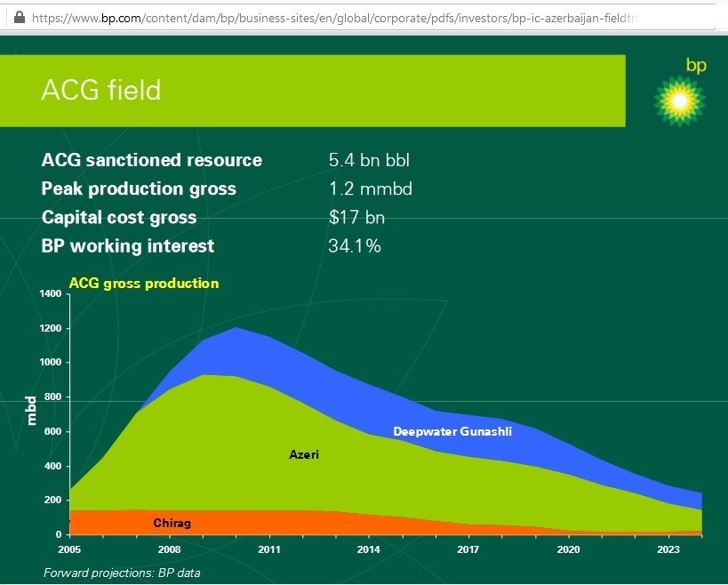Click the 'ACG gross production' chart title
The width and height of the screenshot is (728, 585).
[144, 284]
